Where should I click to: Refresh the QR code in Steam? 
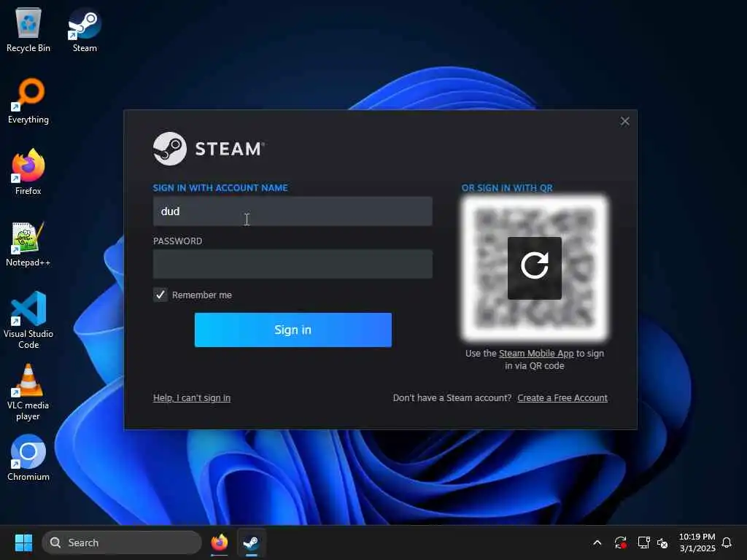534,268
